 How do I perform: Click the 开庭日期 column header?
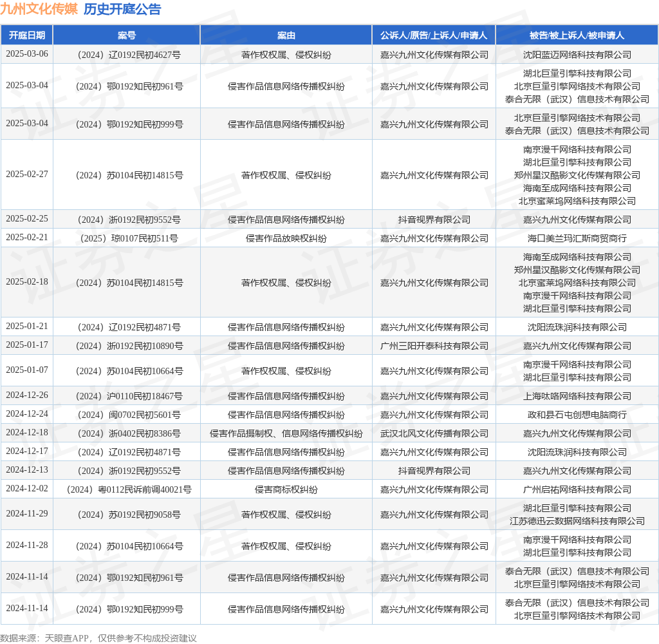click(x=27, y=35)
